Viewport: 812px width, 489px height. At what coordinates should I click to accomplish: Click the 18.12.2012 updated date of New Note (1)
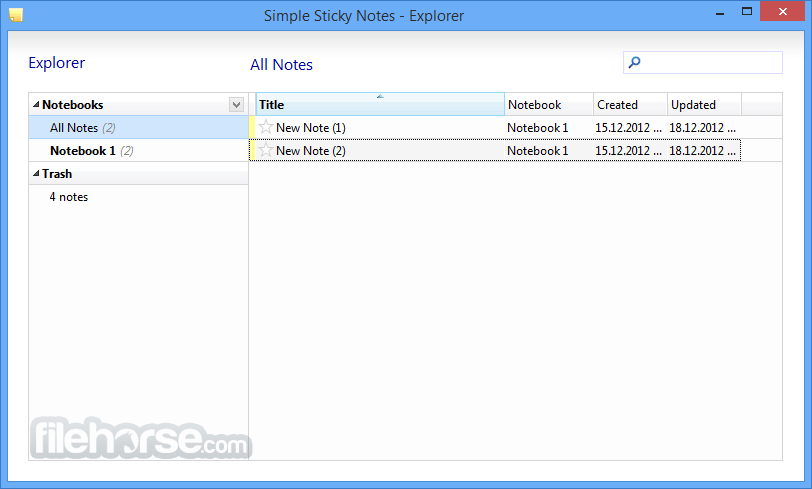click(702, 127)
